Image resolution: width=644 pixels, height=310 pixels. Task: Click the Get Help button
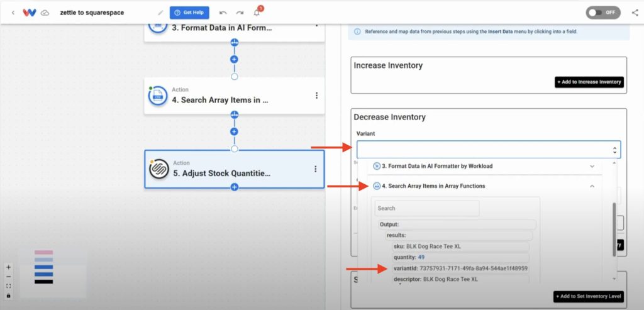[189, 13]
